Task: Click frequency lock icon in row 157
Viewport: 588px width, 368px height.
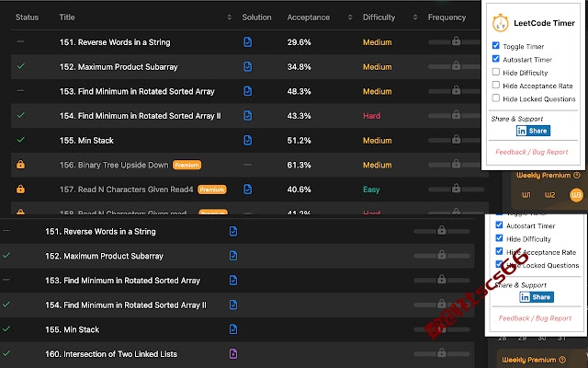Action: click(456, 188)
